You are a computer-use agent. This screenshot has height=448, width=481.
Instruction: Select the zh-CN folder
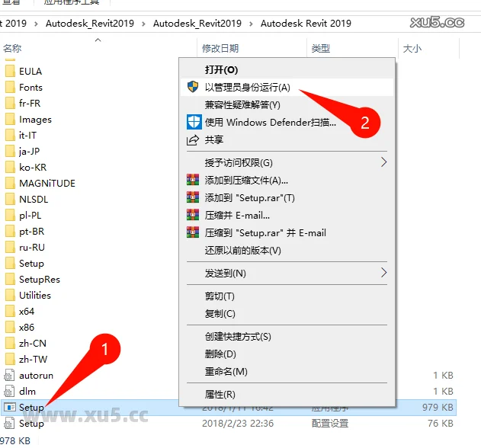pos(32,344)
